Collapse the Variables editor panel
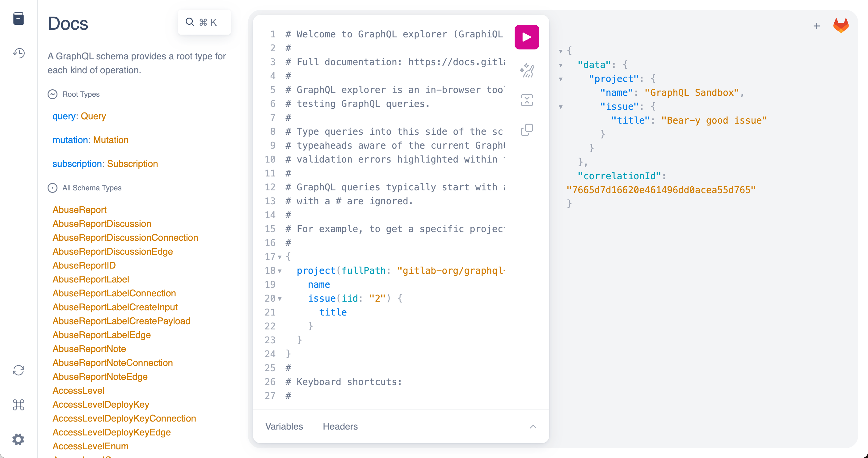The width and height of the screenshot is (868, 458). tap(533, 427)
